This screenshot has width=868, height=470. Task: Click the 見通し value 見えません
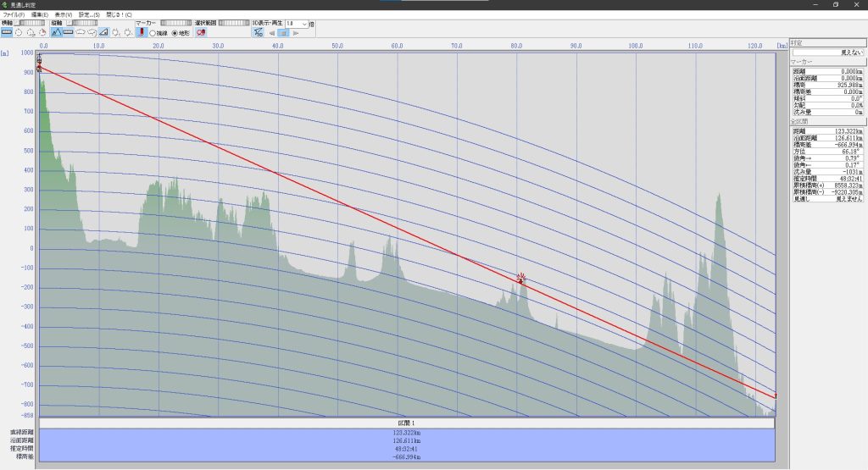coord(849,198)
